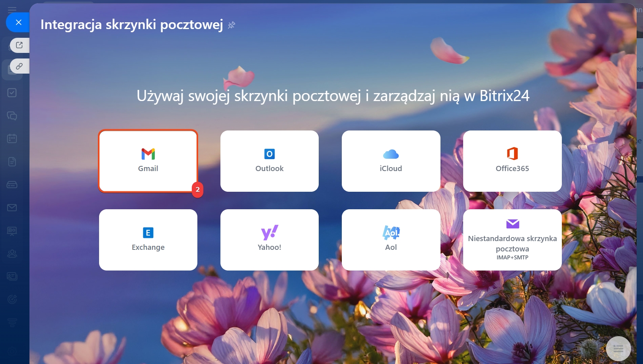Image resolution: width=643 pixels, height=364 pixels.
Task: Pin the Integracja skrzynki pocztowej panel
Action: (x=232, y=25)
